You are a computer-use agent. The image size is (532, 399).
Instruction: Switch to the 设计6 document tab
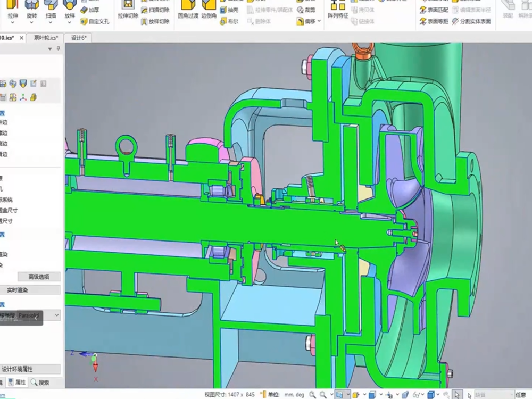(78, 38)
